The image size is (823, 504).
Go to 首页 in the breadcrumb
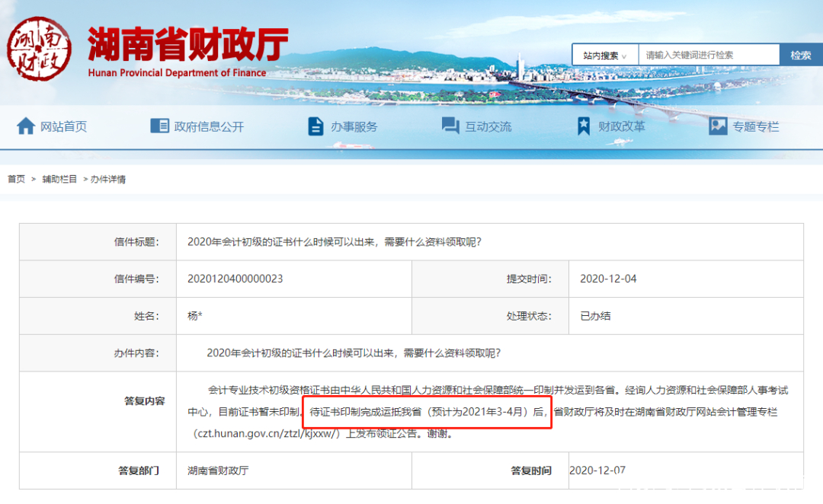(x=16, y=180)
